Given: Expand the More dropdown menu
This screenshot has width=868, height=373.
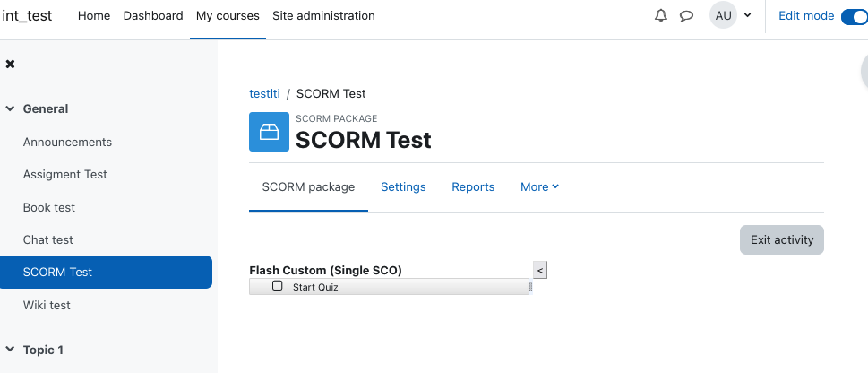Looking at the screenshot, I should [540, 187].
